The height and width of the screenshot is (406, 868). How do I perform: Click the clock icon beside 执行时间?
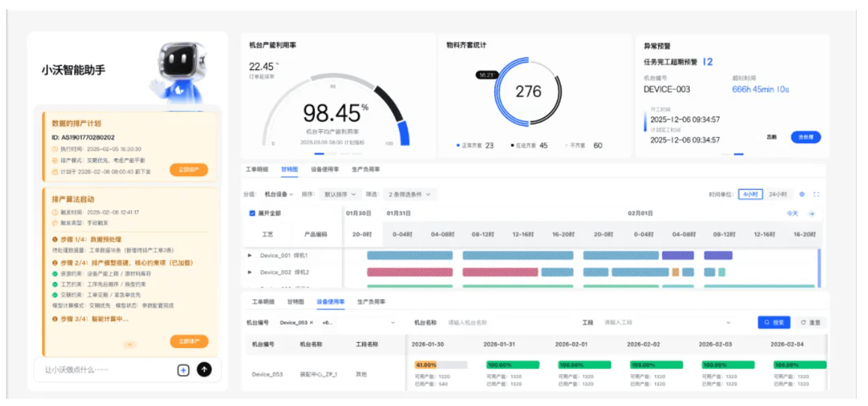coord(55,150)
